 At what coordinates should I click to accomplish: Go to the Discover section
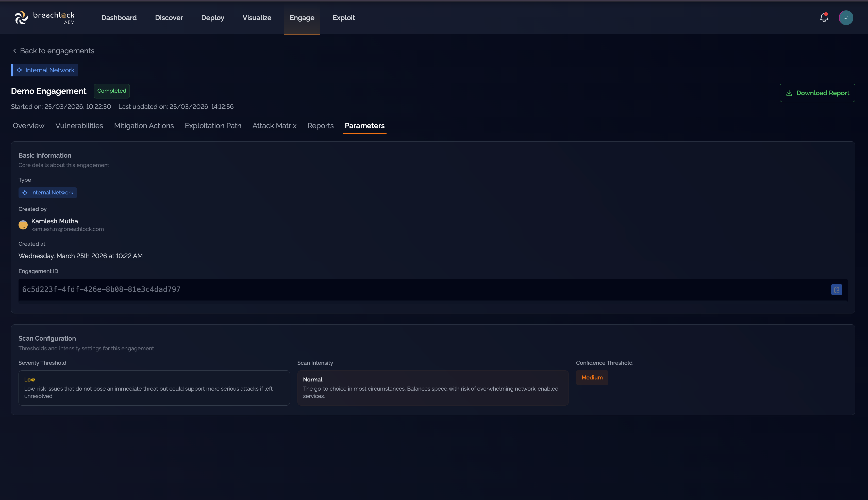pos(169,18)
